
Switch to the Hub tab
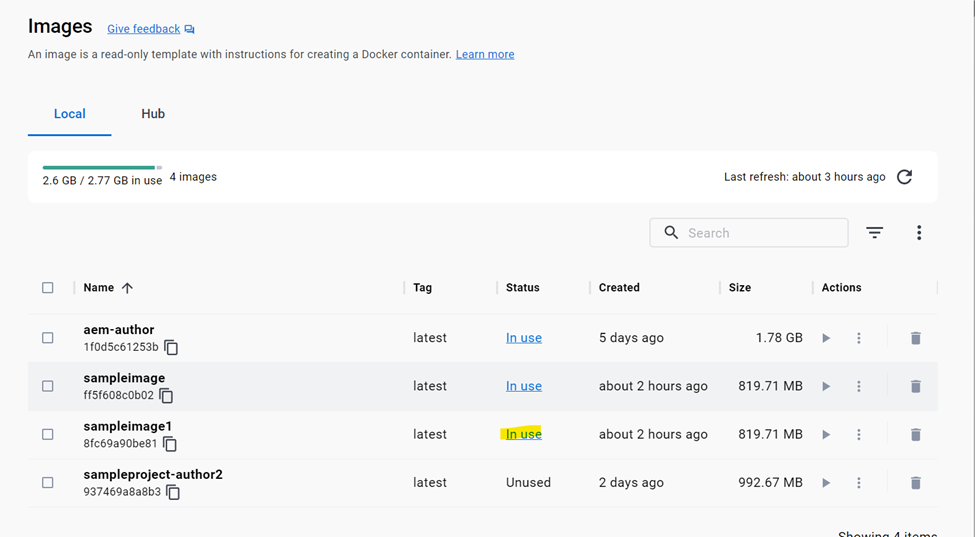coord(153,114)
